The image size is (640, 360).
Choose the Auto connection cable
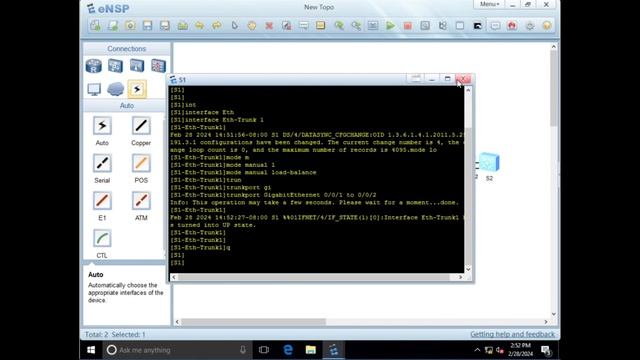pos(102,126)
